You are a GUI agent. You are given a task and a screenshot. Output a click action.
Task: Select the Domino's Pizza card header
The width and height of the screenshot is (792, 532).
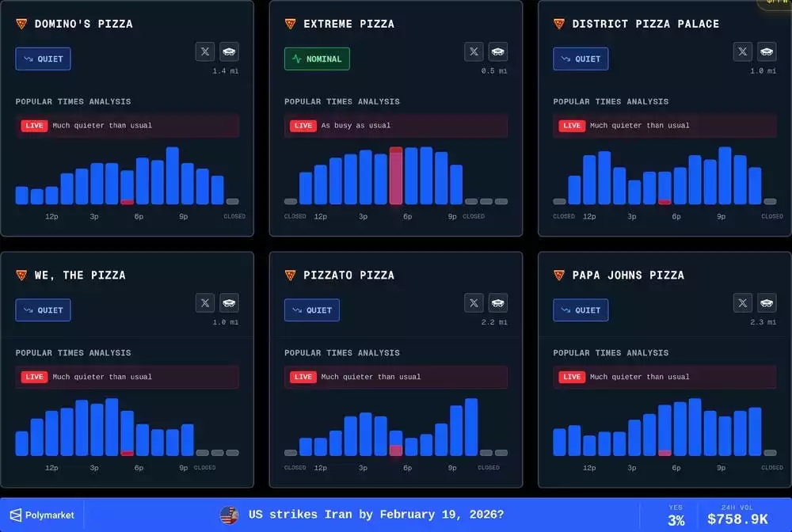(x=83, y=24)
